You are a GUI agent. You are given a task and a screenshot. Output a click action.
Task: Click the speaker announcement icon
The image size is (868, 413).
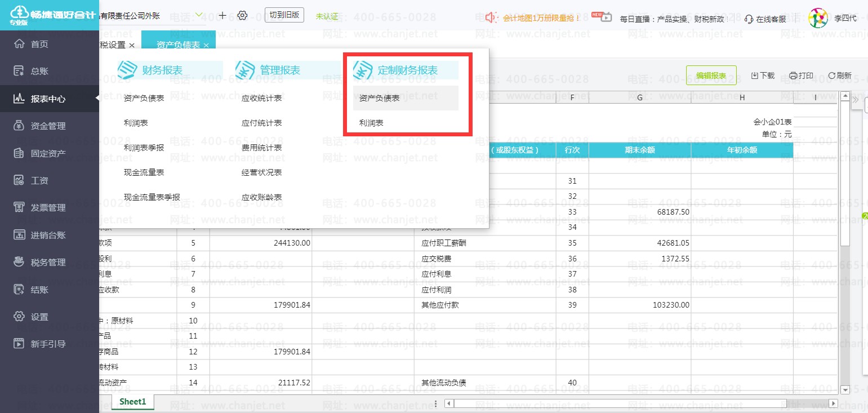point(491,17)
